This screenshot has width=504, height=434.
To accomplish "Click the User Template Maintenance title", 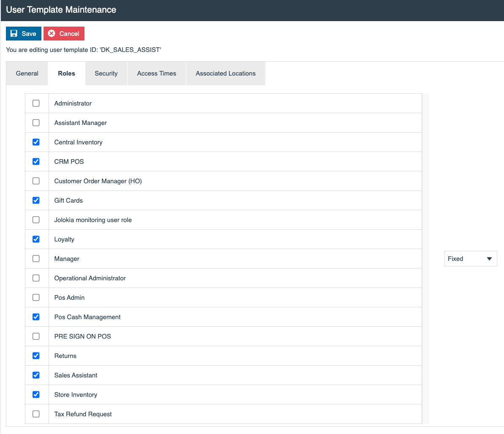I will click(61, 10).
